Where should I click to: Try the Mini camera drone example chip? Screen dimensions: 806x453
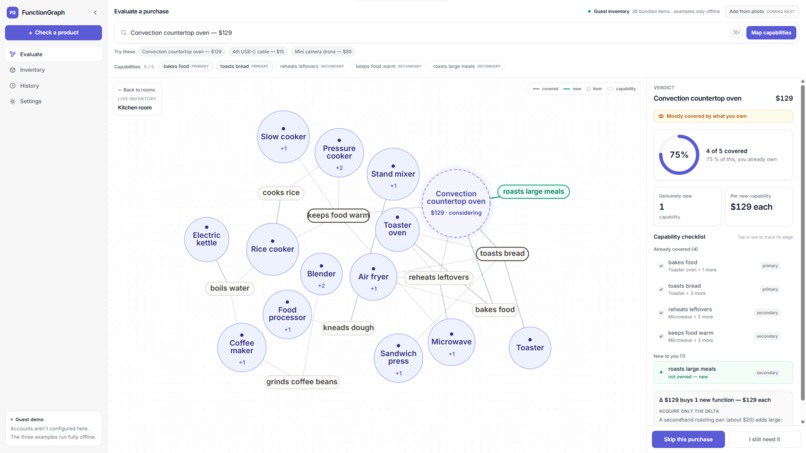coord(323,51)
